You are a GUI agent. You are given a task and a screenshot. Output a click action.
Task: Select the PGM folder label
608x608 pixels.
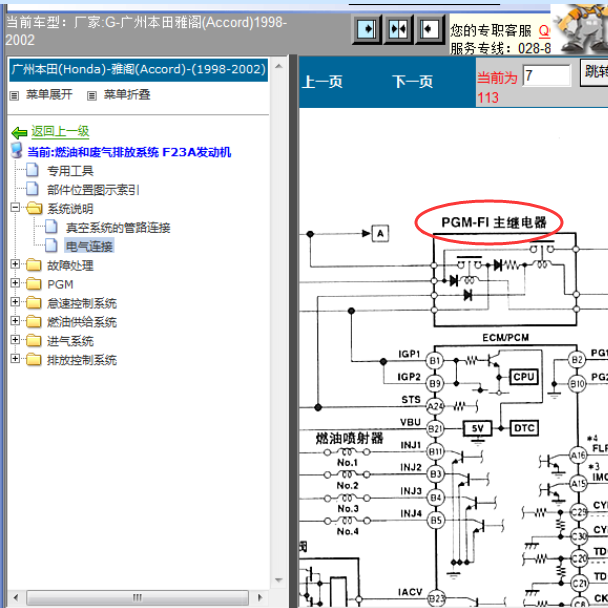[x=60, y=284]
